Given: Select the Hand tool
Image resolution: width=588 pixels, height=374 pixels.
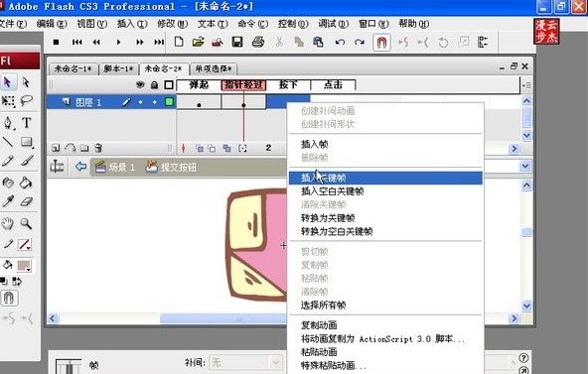Looking at the screenshot, I should [8, 224].
